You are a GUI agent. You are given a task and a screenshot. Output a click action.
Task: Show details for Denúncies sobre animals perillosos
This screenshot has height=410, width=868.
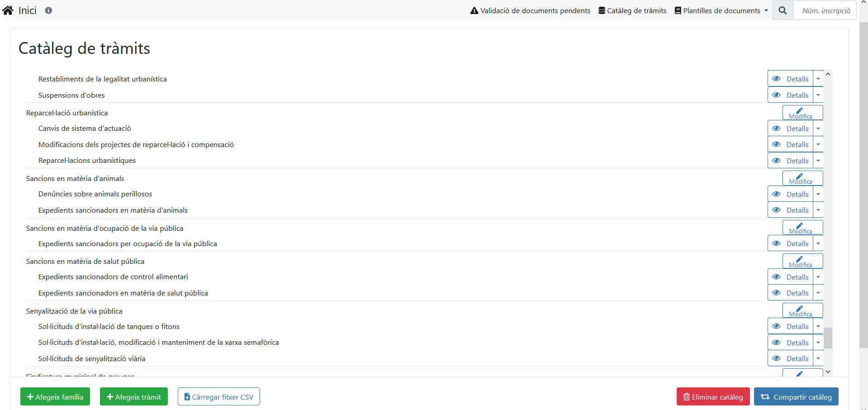pos(790,194)
